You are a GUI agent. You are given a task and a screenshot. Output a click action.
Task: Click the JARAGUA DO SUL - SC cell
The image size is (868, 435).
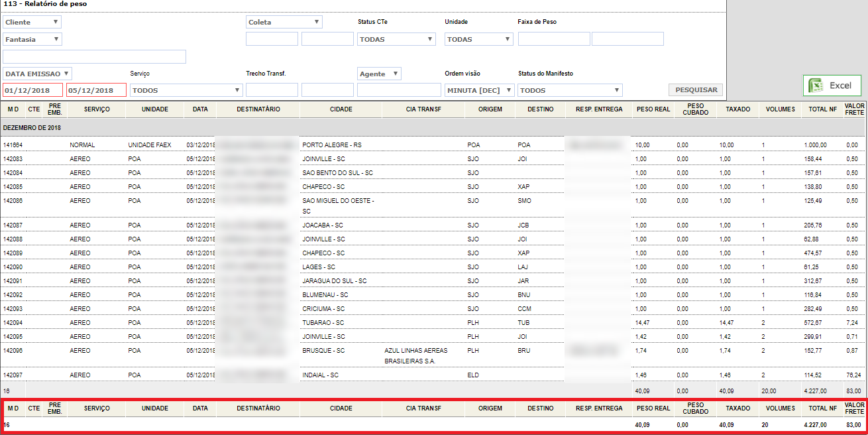coord(334,281)
